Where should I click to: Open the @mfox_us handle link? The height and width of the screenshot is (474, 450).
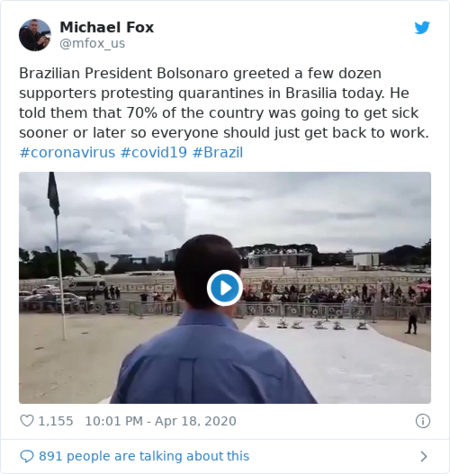pos(92,43)
